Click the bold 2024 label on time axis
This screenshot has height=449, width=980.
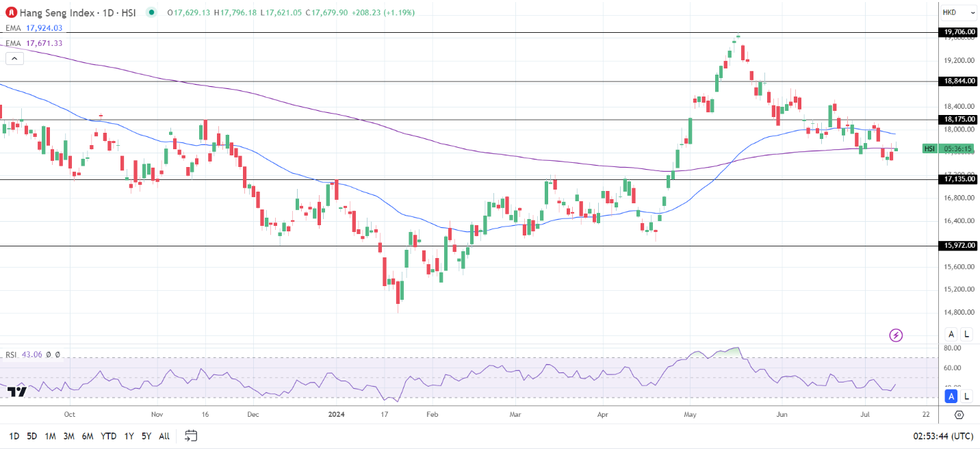[x=336, y=415]
